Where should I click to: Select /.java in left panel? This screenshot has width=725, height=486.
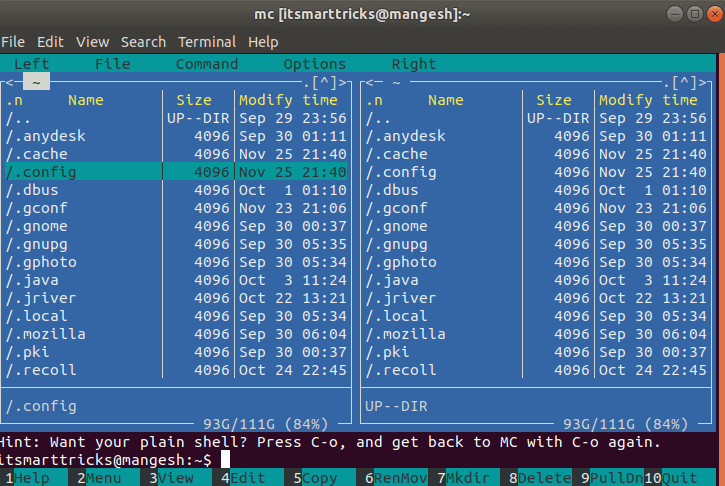tap(176, 280)
